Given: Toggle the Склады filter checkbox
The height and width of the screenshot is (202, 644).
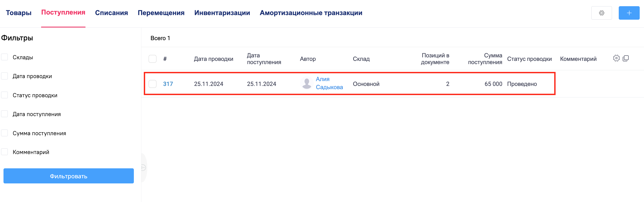Looking at the screenshot, I should click(5, 57).
